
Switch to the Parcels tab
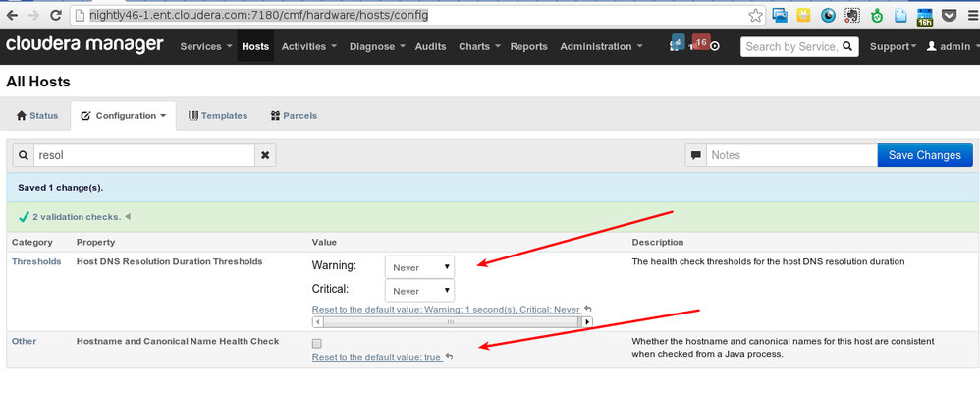(x=294, y=116)
